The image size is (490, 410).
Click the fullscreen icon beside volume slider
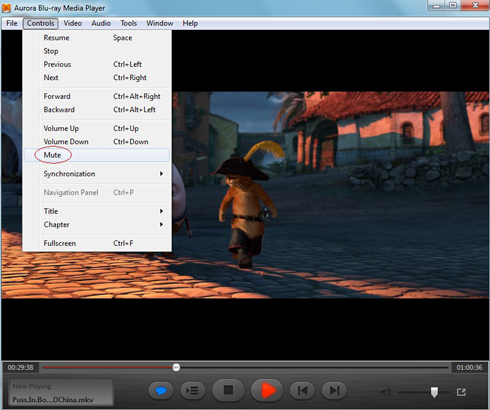461,392
